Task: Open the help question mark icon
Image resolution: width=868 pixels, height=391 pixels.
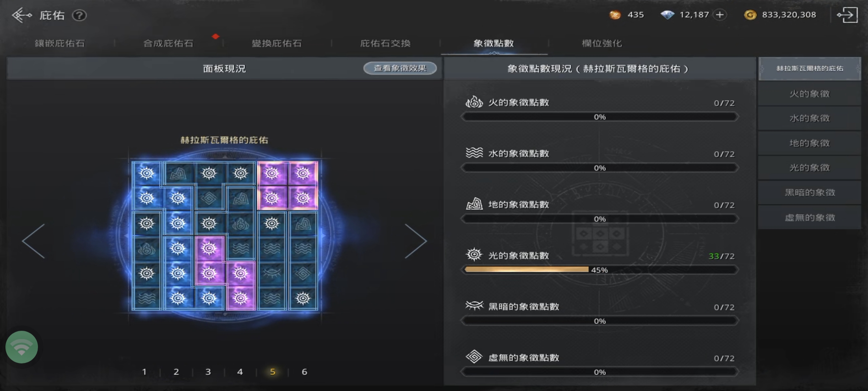Action: click(79, 15)
